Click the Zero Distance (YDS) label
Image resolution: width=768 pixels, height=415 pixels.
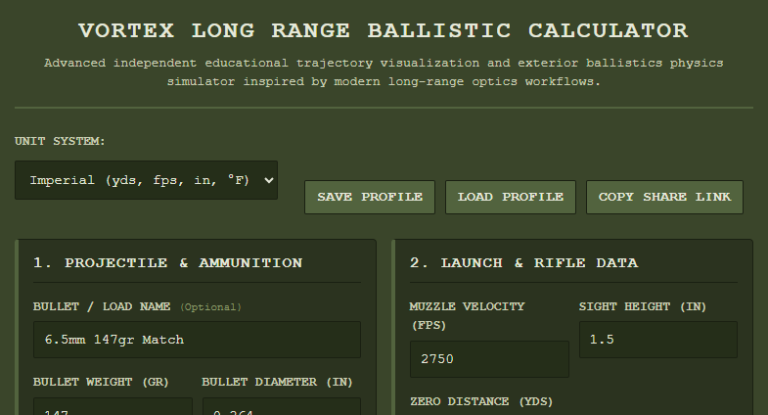pos(481,402)
